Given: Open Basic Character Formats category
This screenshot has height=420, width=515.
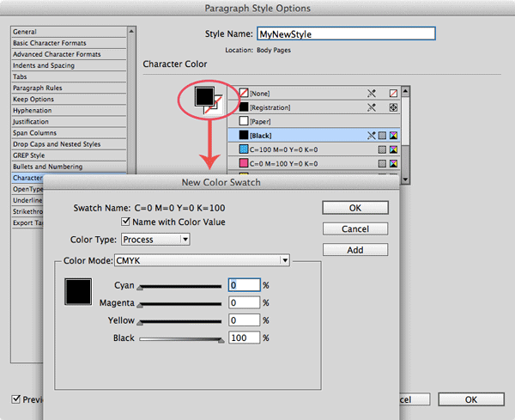Looking at the screenshot, I should coord(69,43).
